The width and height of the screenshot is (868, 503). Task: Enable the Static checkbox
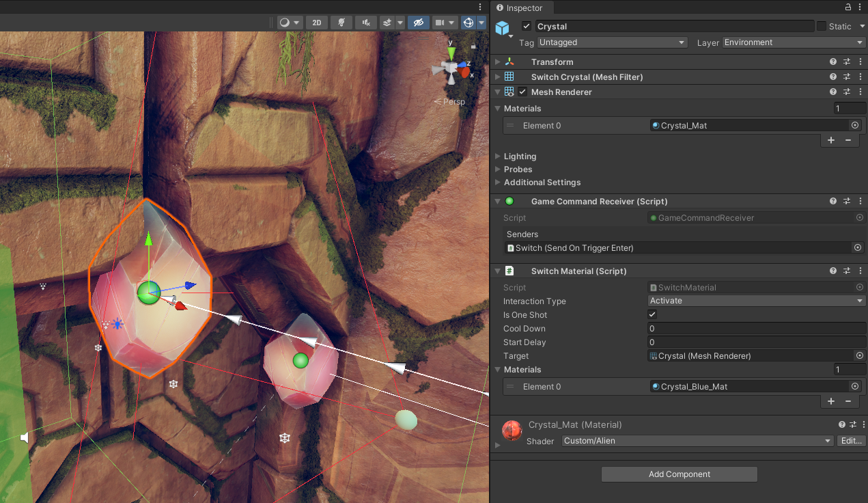coord(822,27)
